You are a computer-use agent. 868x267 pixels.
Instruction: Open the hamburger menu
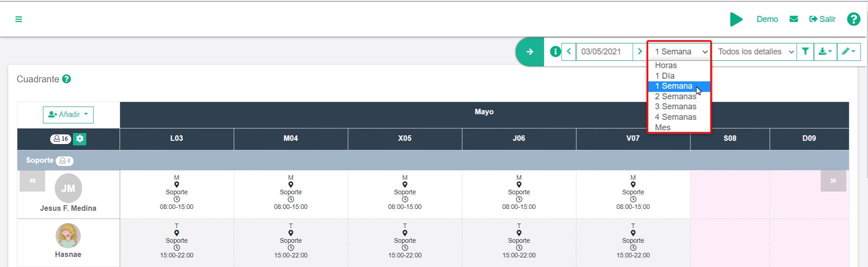point(19,19)
